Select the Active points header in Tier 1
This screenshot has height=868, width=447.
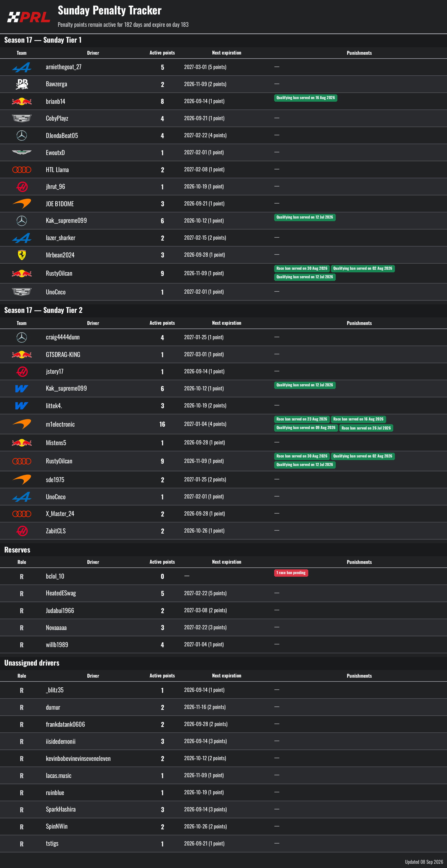162,53
